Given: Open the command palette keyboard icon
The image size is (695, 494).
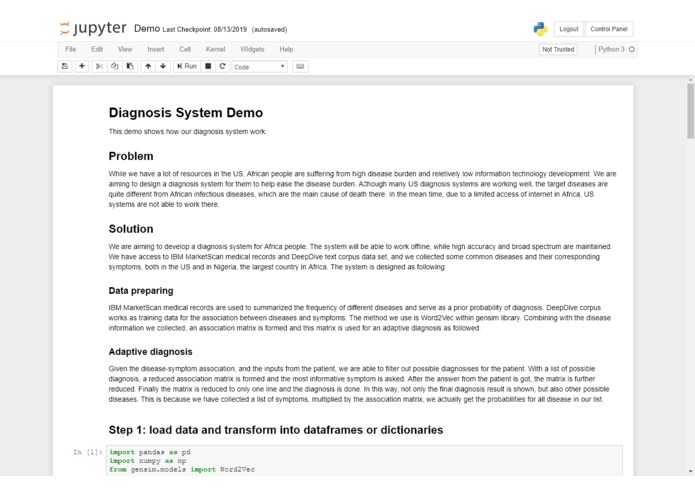Looking at the screenshot, I should (300, 66).
